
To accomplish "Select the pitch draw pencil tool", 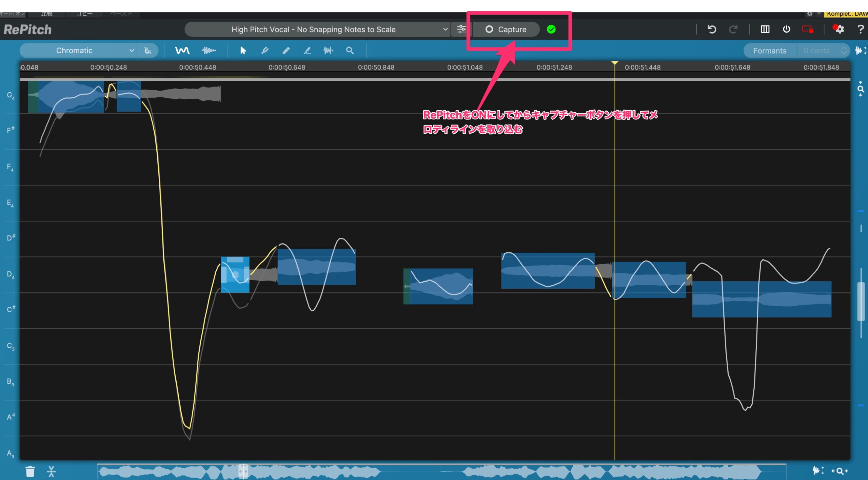I will (x=286, y=51).
